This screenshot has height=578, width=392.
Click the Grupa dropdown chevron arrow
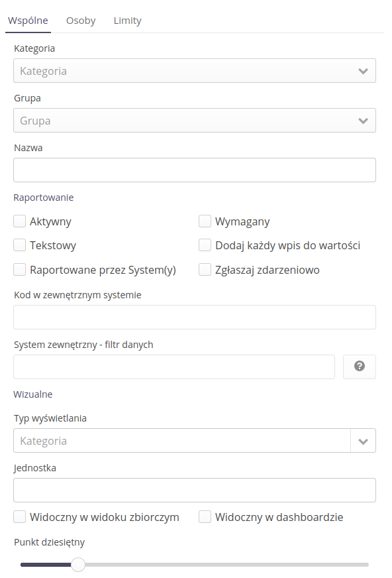[363, 121]
